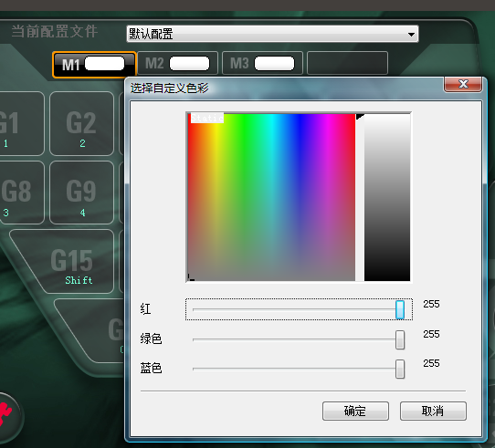Select the G2 macro key
Image resolution: width=495 pixels, height=448 pixels.
82,124
